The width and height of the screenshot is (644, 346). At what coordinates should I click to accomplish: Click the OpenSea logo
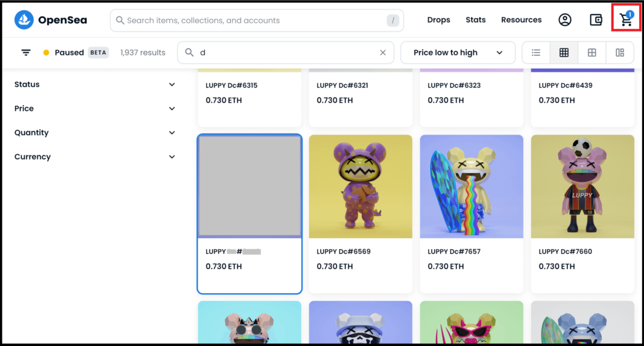click(51, 20)
